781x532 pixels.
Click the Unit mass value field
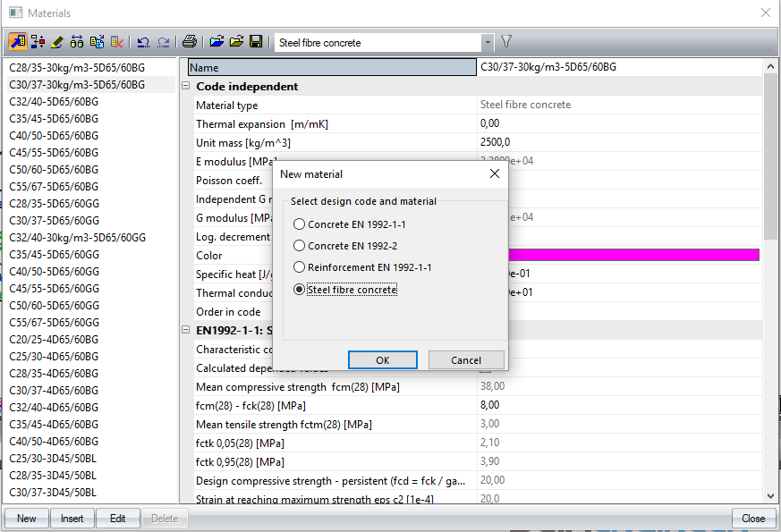pyautogui.click(x=617, y=143)
